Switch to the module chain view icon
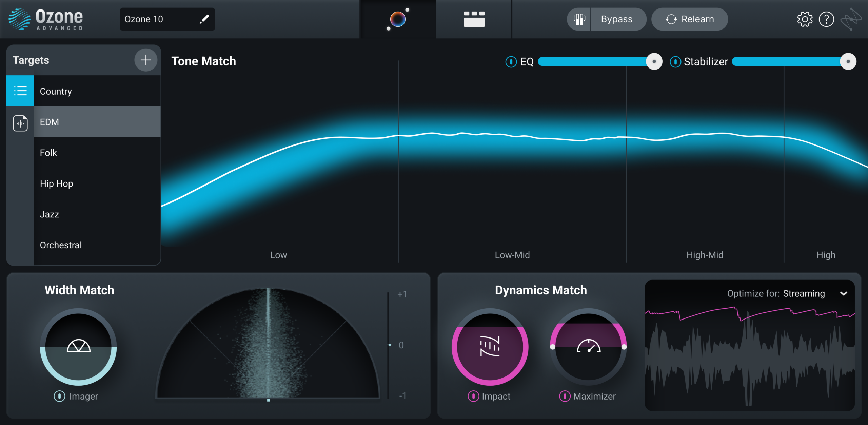The image size is (868, 425). click(x=474, y=19)
